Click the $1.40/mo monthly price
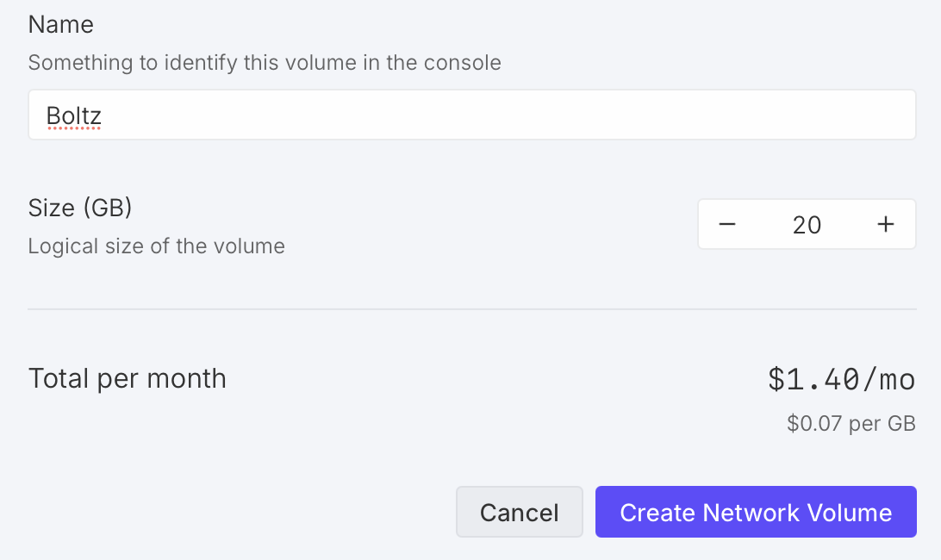The height and width of the screenshot is (560, 941). tap(840, 379)
